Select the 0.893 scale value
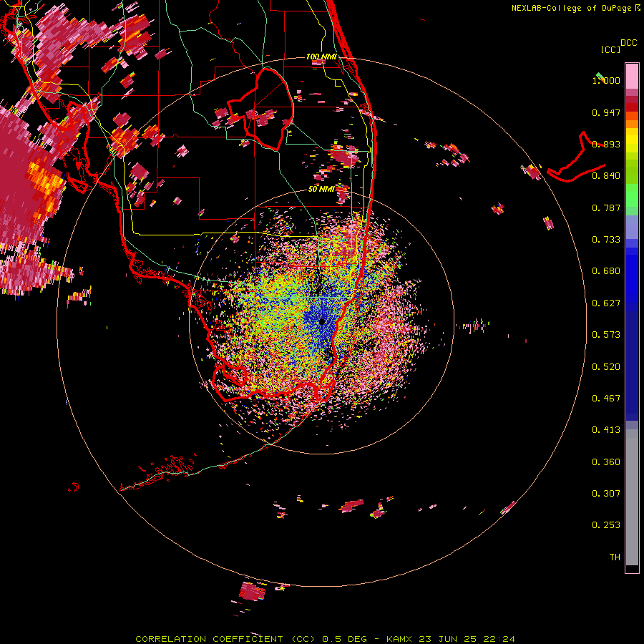 point(606,144)
